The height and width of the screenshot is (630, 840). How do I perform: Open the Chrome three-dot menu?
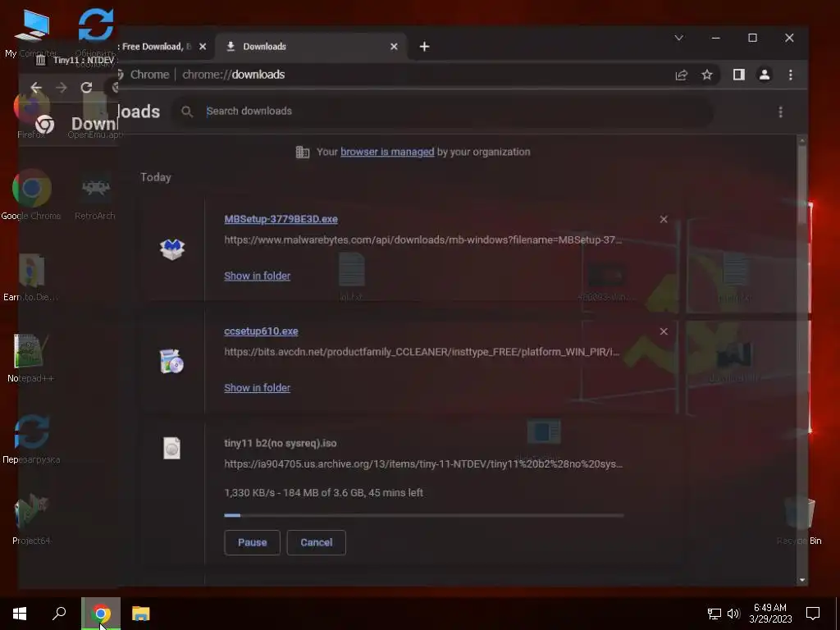pos(790,75)
